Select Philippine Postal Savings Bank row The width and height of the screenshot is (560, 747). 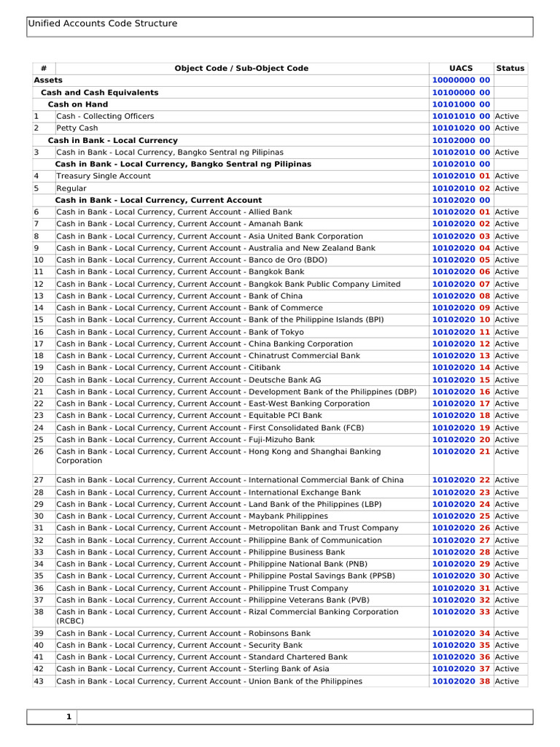280,576
